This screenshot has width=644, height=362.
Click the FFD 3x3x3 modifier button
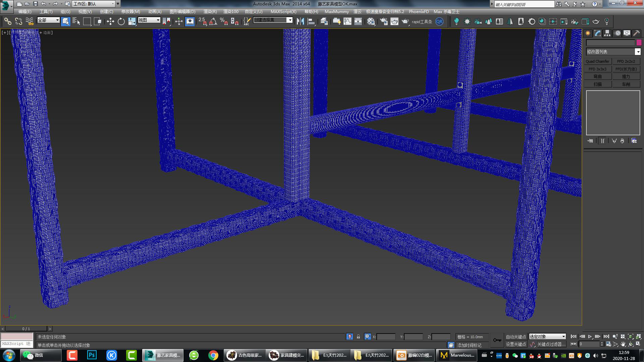597,69
